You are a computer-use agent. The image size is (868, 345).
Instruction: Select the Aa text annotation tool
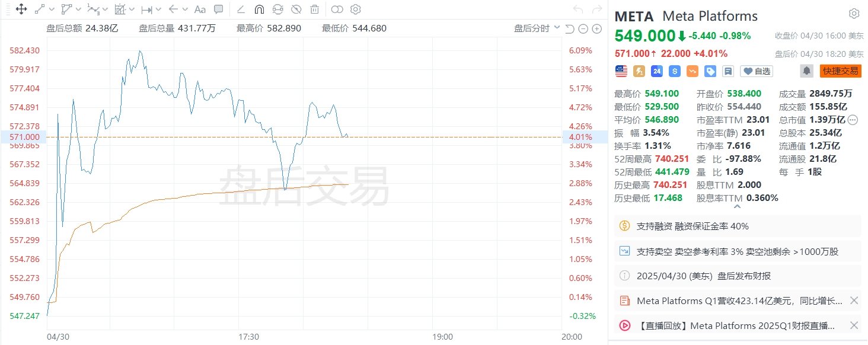[200, 9]
